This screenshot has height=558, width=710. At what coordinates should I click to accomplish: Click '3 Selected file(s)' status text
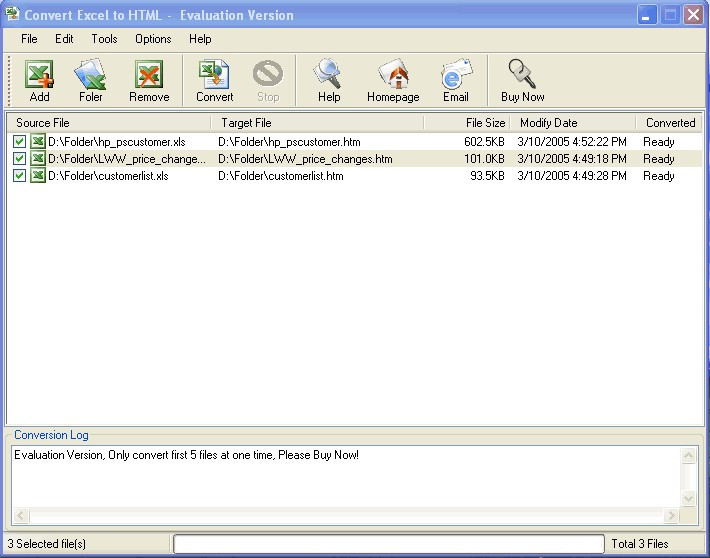(x=47, y=544)
